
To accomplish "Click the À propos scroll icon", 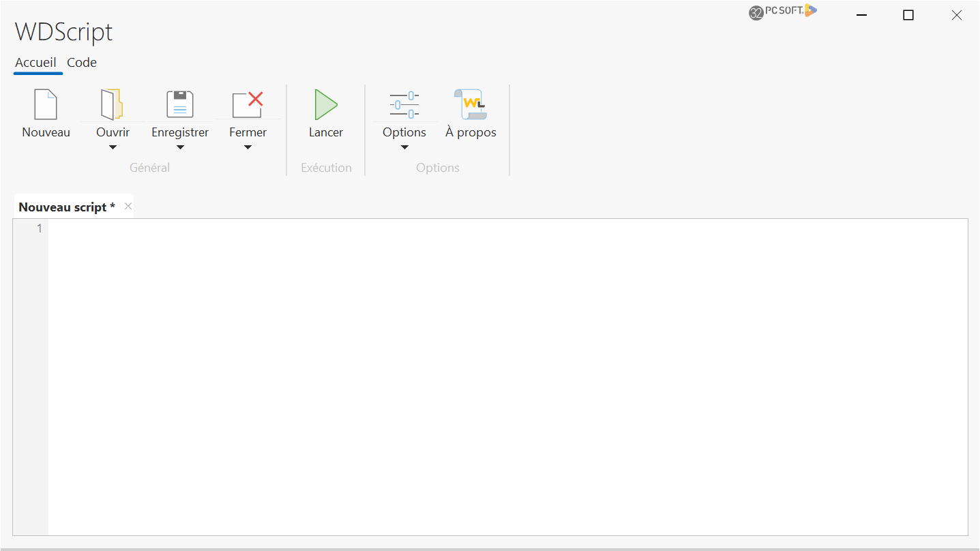I will tap(471, 104).
